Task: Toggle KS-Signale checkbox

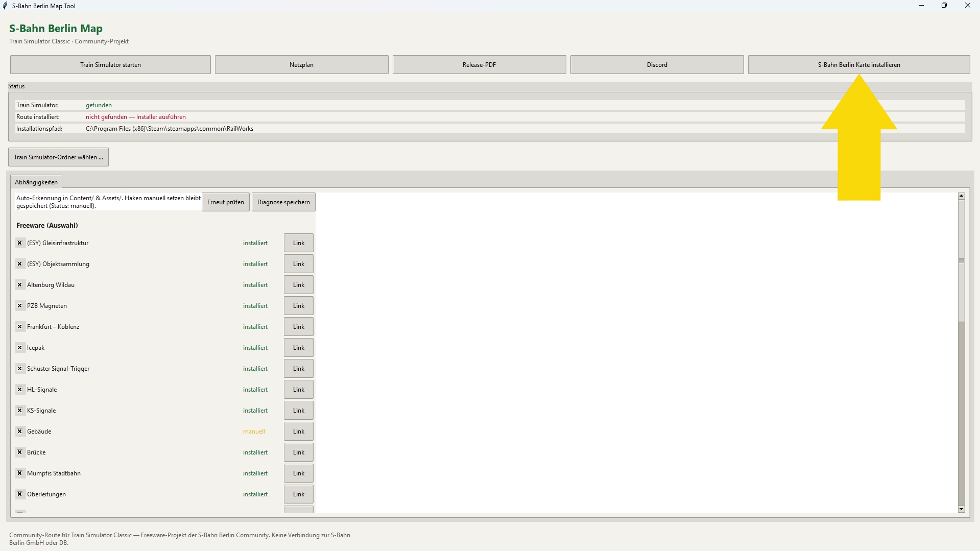Action: [x=20, y=411]
